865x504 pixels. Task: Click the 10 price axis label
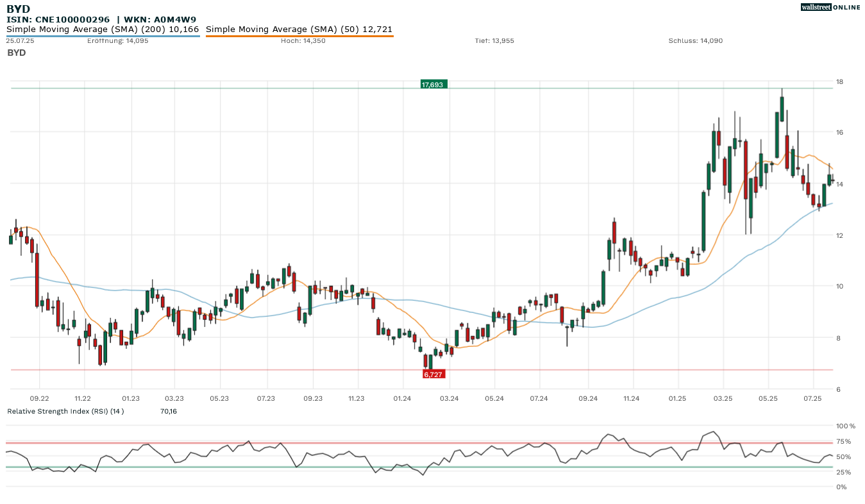(839, 287)
